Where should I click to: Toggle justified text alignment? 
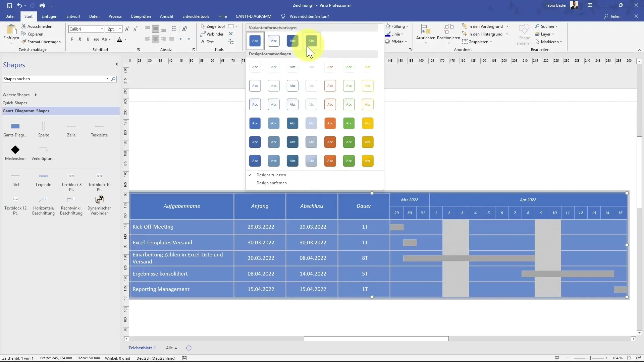(171, 39)
